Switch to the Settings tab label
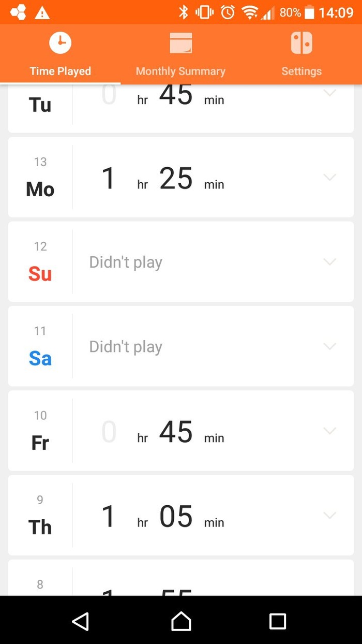Screen dimensions: 362x644 coord(301,71)
